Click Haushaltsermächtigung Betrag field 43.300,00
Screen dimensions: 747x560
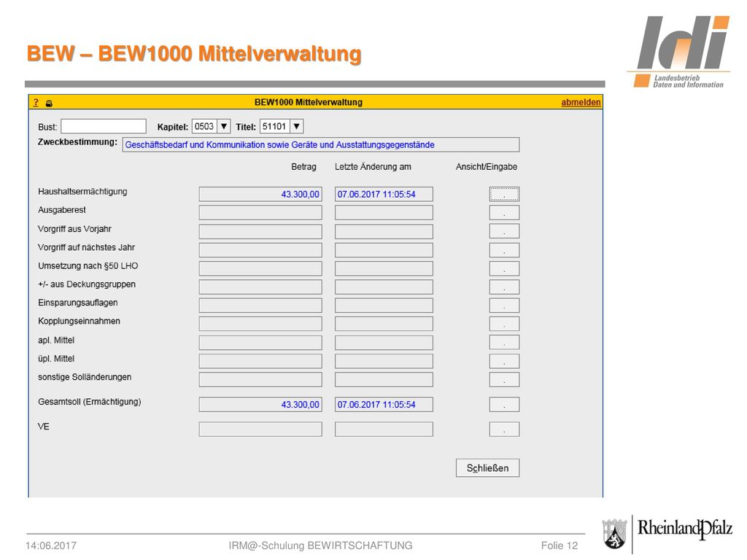tap(260, 194)
